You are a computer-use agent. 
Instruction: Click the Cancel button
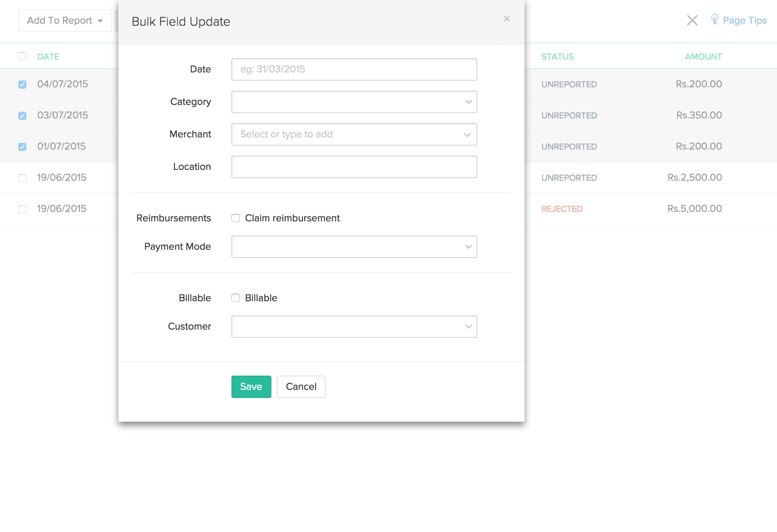(301, 386)
